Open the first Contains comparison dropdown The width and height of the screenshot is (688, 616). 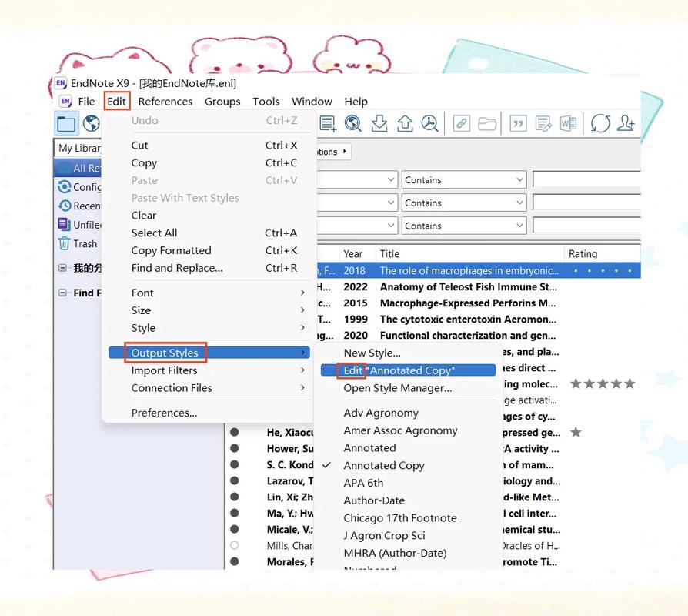coord(464,180)
